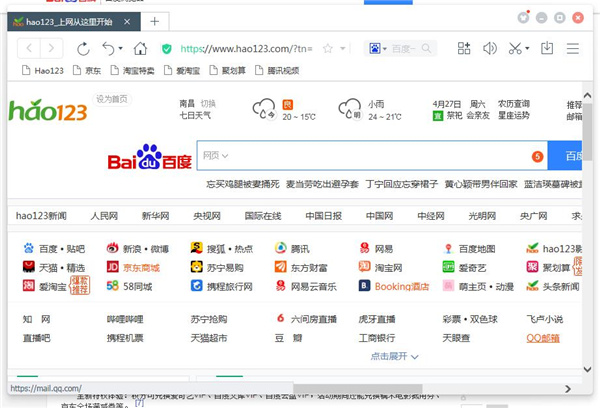Screen dimensions: 600x408
Task: Bookmark page with the star icon
Action: point(328,49)
